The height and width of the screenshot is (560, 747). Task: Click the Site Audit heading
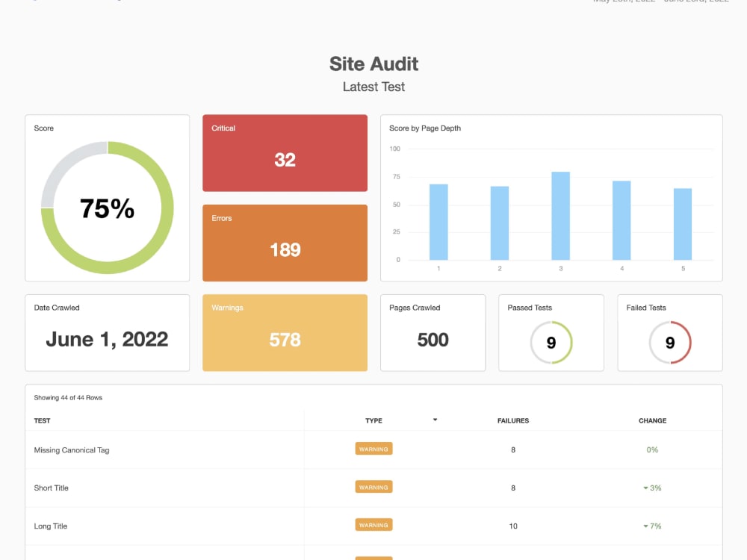point(373,63)
